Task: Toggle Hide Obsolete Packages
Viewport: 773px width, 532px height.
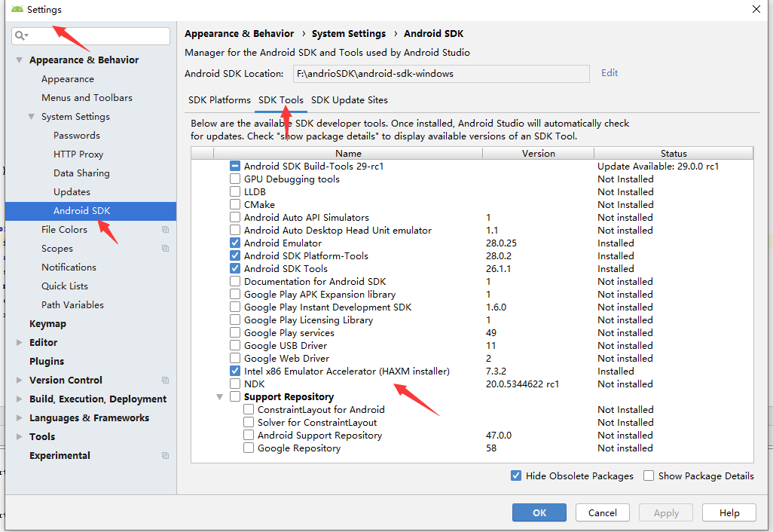Action: (x=516, y=475)
